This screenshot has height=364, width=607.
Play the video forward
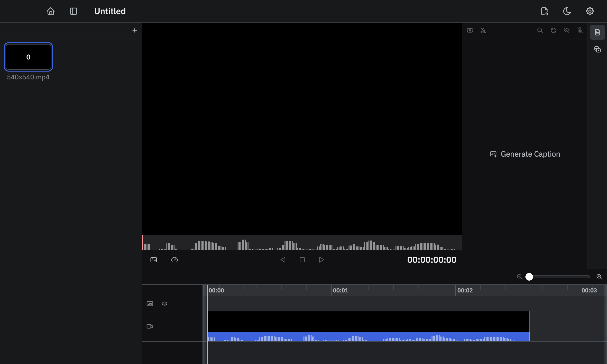(322, 260)
